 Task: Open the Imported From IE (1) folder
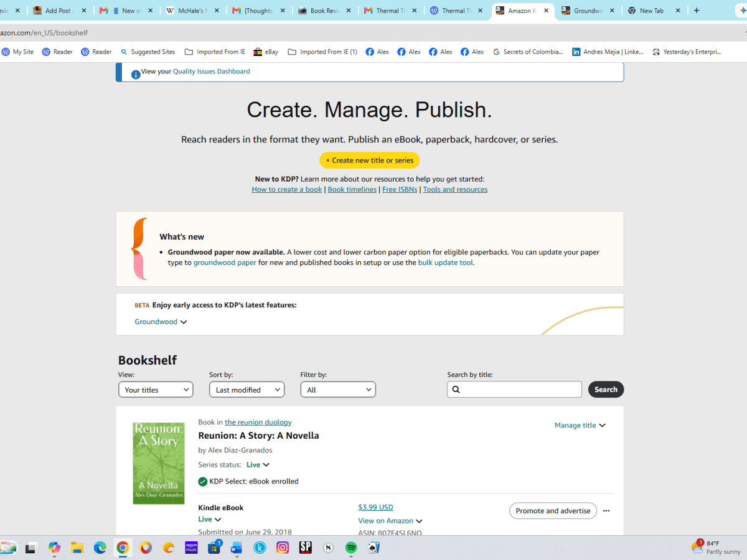pyautogui.click(x=322, y=52)
